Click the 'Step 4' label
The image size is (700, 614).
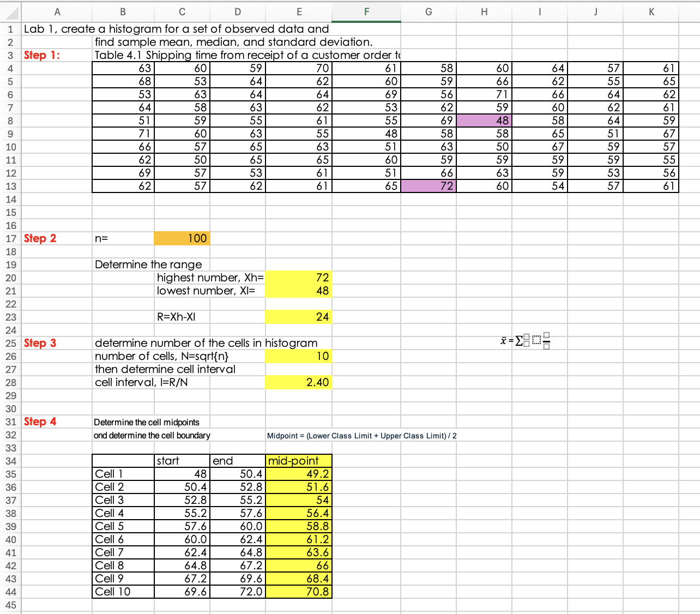40,422
